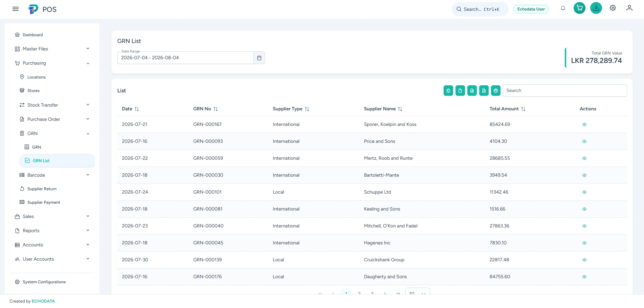This screenshot has height=308, width=644.
Task: Expand the Sales menu
Action: 52,216
